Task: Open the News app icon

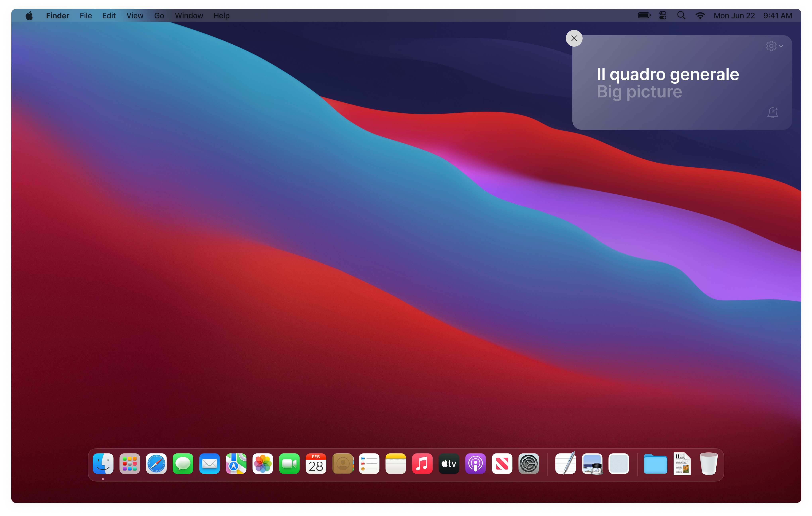Action: click(502, 464)
